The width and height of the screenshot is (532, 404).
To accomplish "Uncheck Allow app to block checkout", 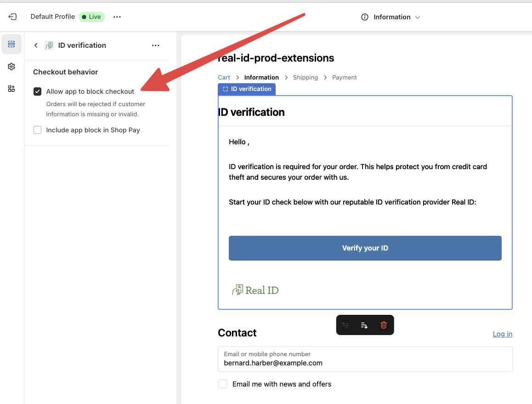I will click(x=37, y=91).
